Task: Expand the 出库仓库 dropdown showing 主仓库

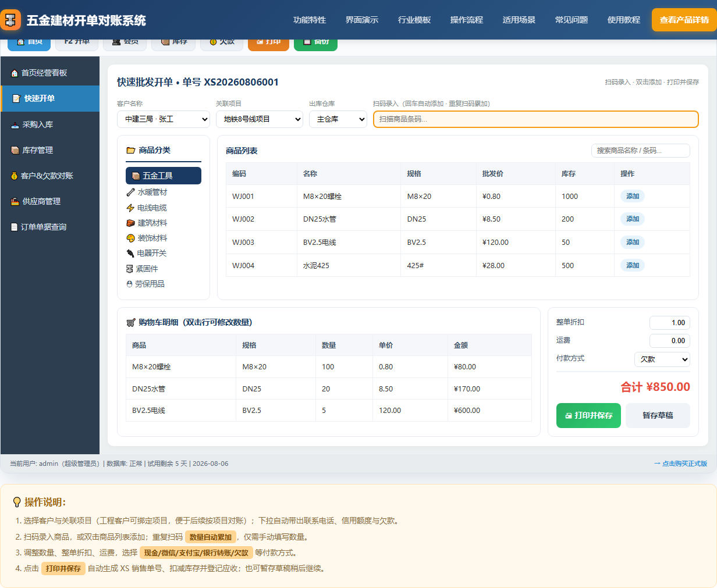Action: pos(338,119)
